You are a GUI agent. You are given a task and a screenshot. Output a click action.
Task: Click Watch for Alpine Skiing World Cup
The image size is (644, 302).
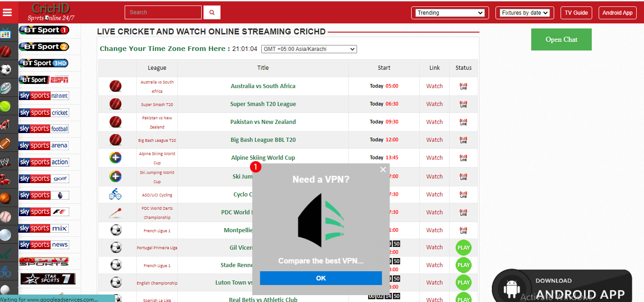coord(435,158)
